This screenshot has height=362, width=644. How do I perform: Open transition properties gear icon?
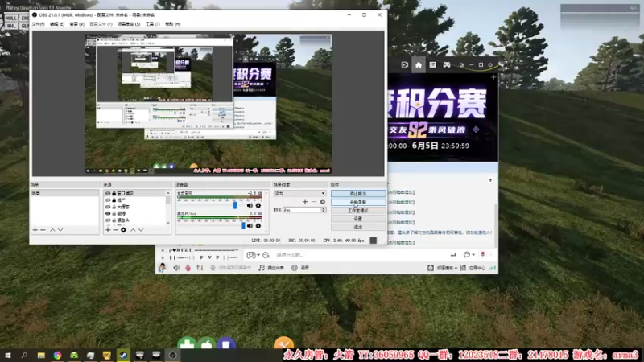pos(323,202)
